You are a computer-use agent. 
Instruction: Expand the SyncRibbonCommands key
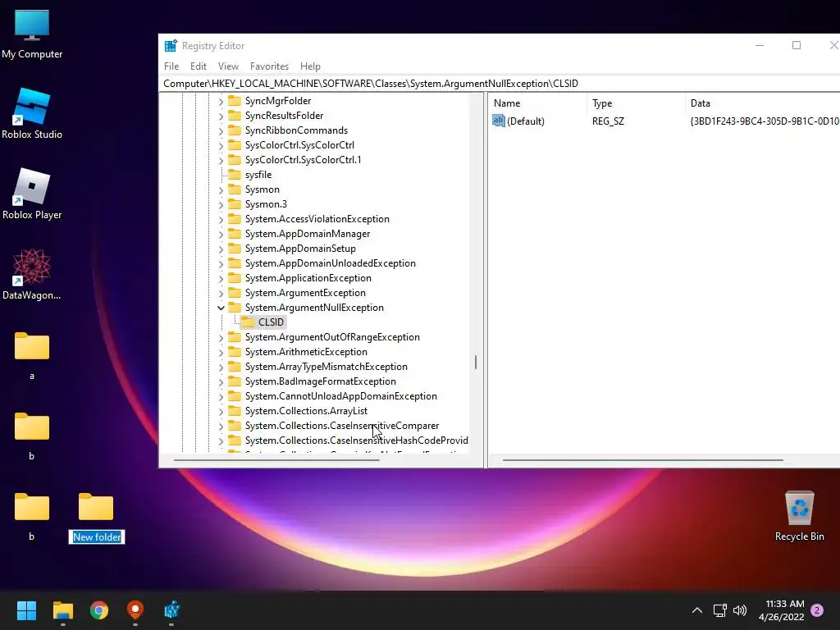[x=221, y=130]
